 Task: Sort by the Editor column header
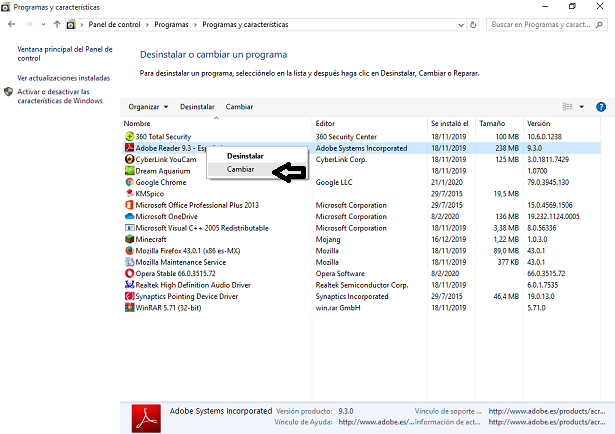325,123
